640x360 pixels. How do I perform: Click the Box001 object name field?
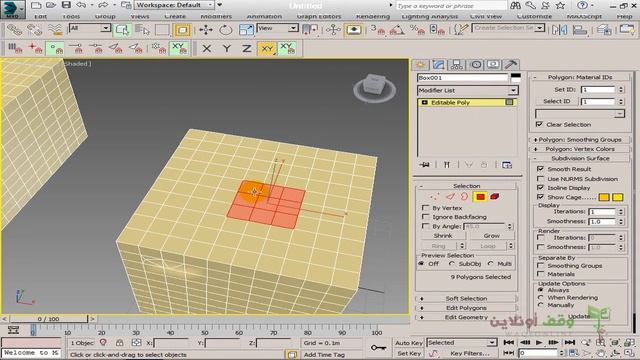[x=462, y=78]
